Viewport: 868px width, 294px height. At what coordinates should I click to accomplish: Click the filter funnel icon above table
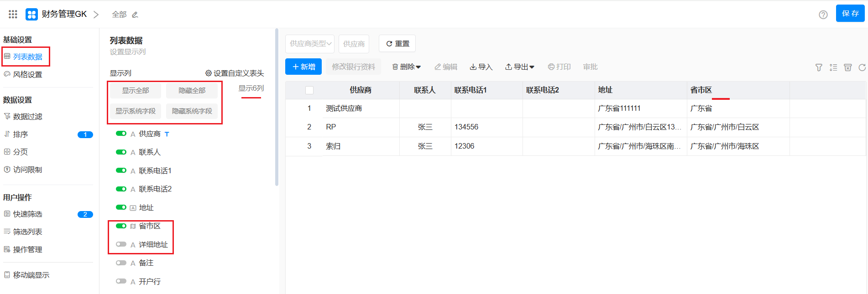click(x=819, y=67)
